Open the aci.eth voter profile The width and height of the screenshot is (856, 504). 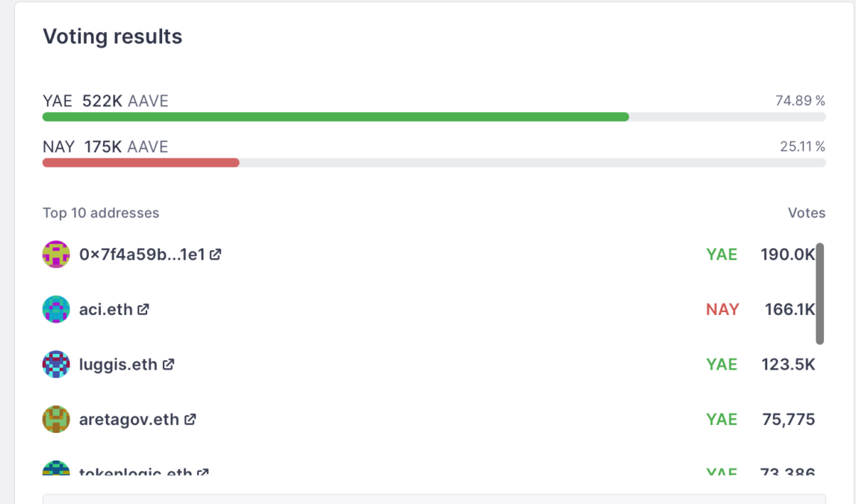coord(105,309)
